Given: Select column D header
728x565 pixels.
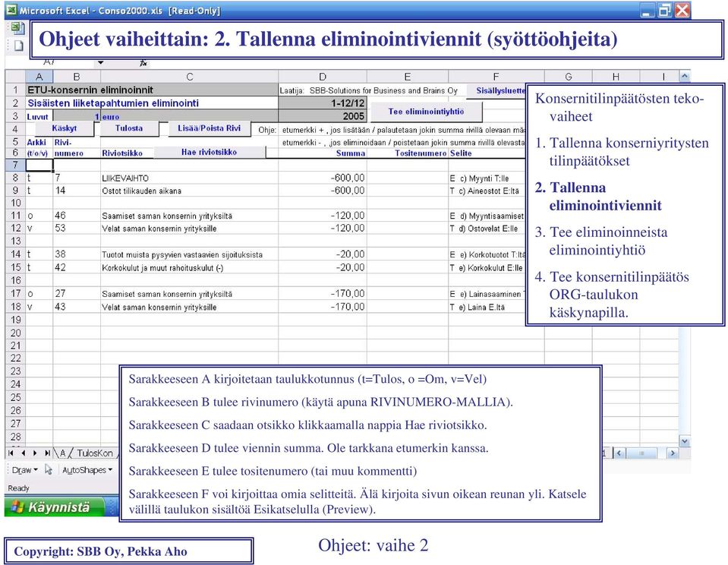Looking at the screenshot, I should [x=323, y=77].
